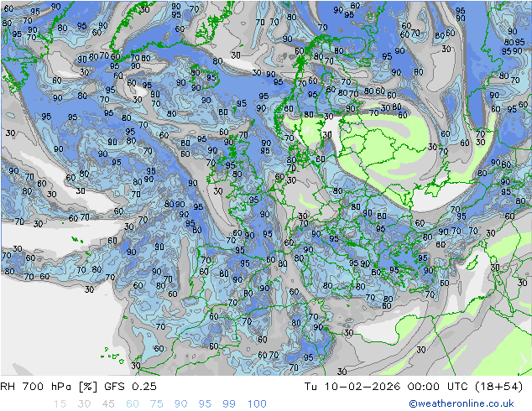532x411 pixels.
Task: Select the legend value 99
Action: [x=229, y=403]
